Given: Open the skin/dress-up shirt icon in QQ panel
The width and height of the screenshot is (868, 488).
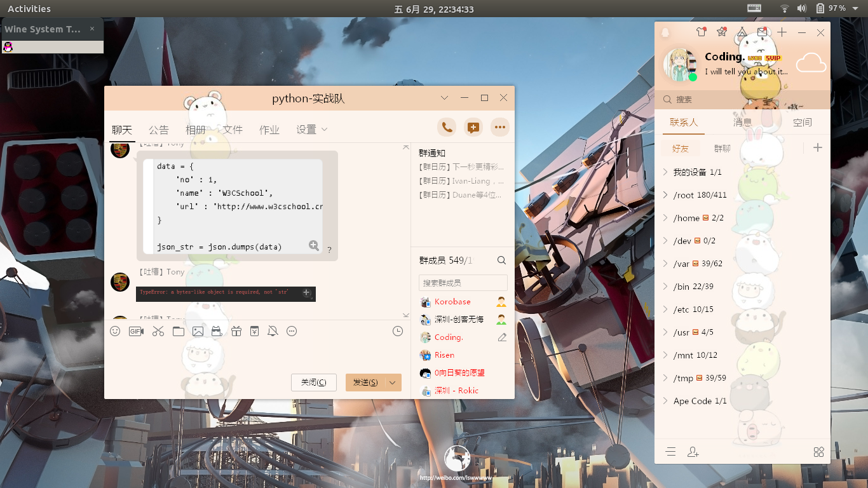Looking at the screenshot, I should (701, 32).
